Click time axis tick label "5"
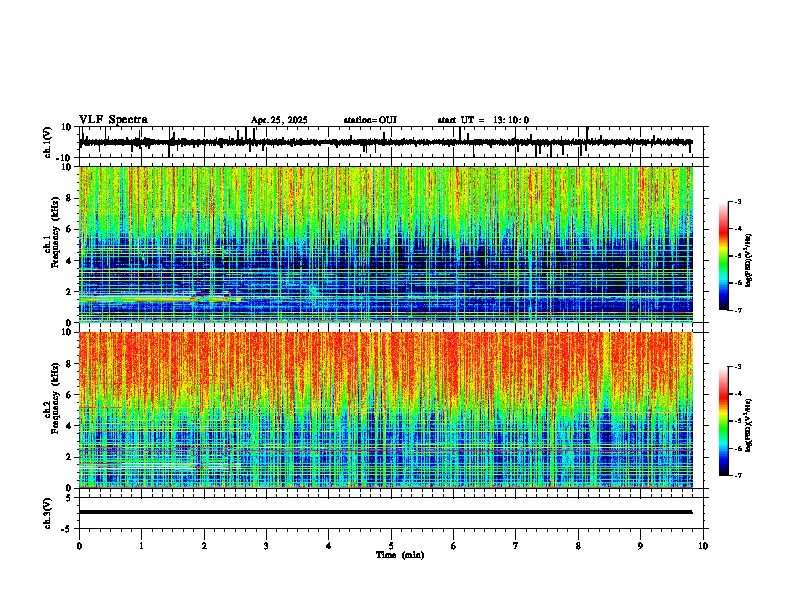Screen dimensions: 792x612 pyautogui.click(x=391, y=546)
